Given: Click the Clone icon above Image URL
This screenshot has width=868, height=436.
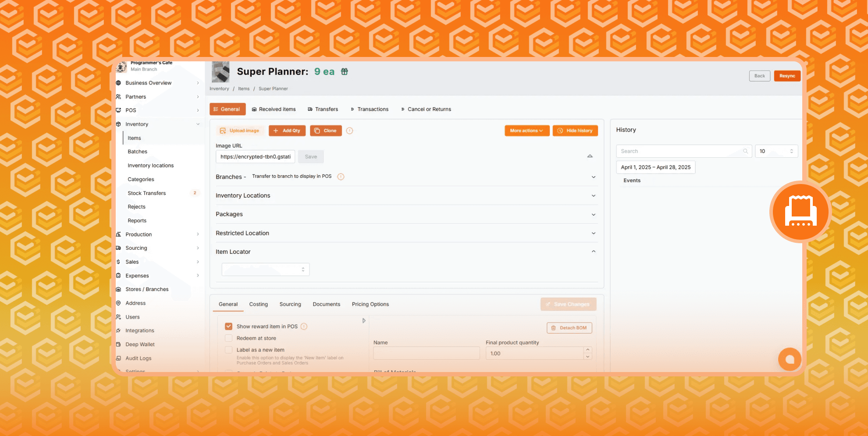Looking at the screenshot, I should pos(317,131).
